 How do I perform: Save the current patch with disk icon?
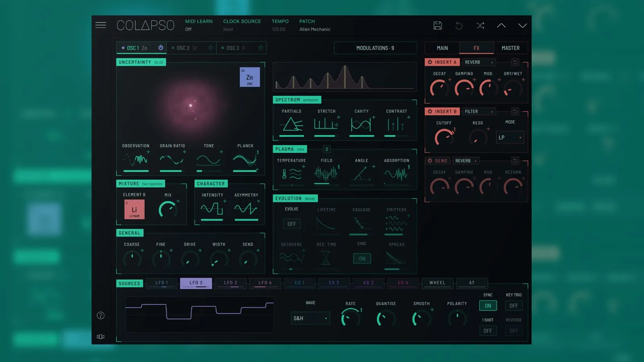pyautogui.click(x=438, y=25)
